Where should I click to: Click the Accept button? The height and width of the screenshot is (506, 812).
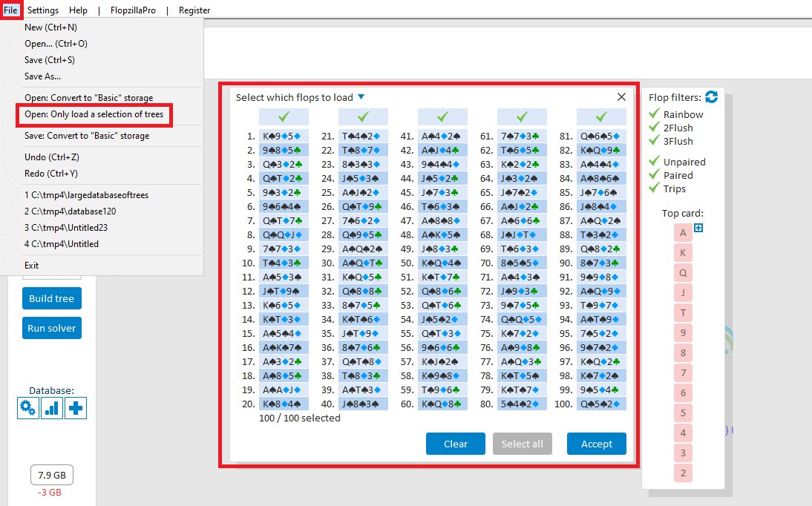click(x=596, y=443)
